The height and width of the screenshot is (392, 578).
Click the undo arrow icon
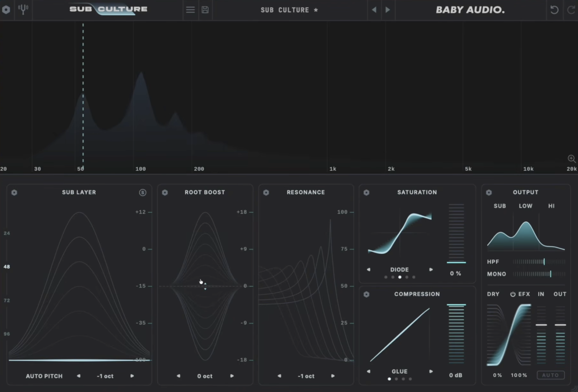[554, 10]
